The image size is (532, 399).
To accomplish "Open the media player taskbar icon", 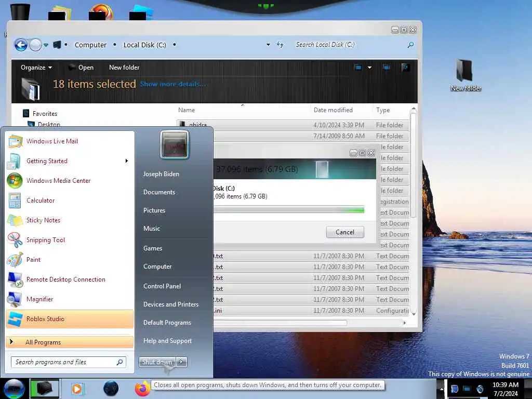I will click(77, 389).
